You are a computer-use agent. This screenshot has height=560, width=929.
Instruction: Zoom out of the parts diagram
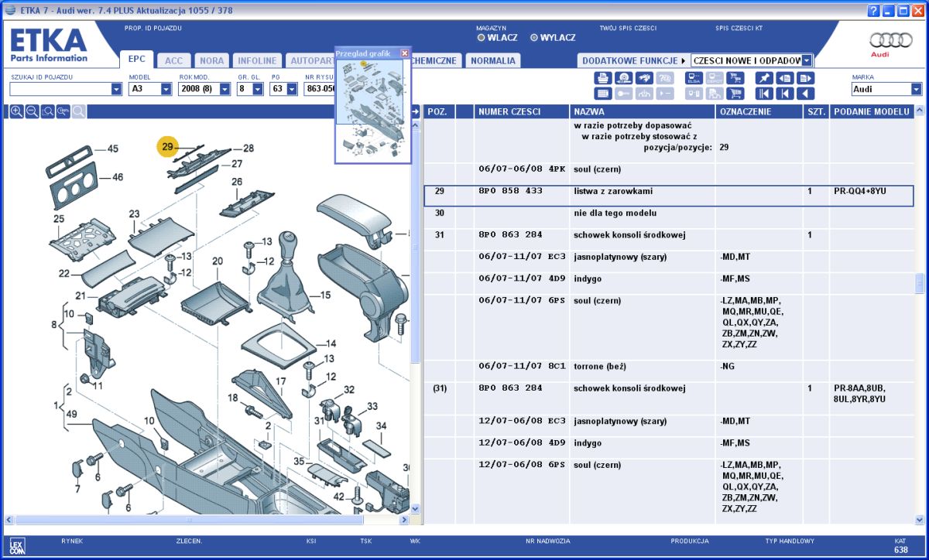point(32,111)
